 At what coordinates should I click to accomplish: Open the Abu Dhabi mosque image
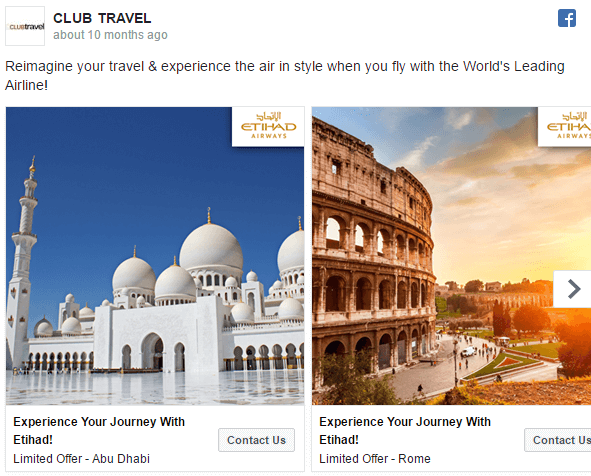point(155,256)
